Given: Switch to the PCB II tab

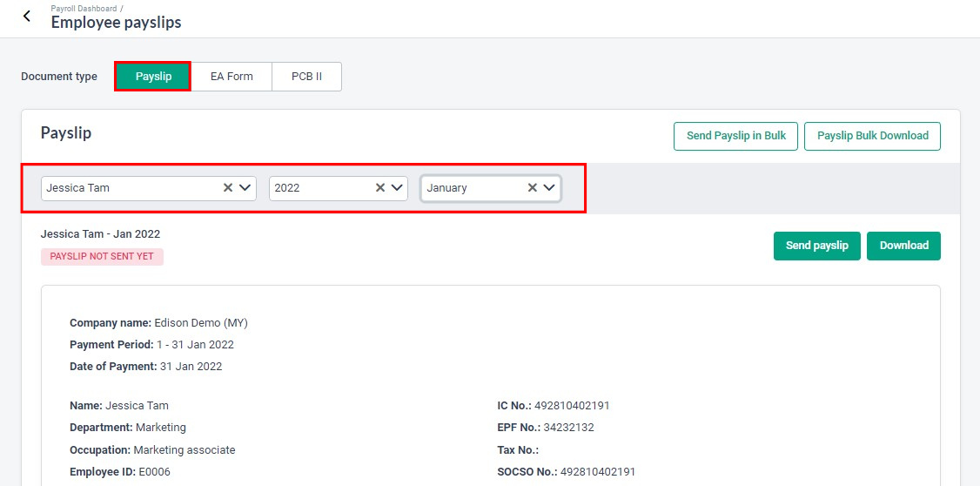Looking at the screenshot, I should click(306, 77).
